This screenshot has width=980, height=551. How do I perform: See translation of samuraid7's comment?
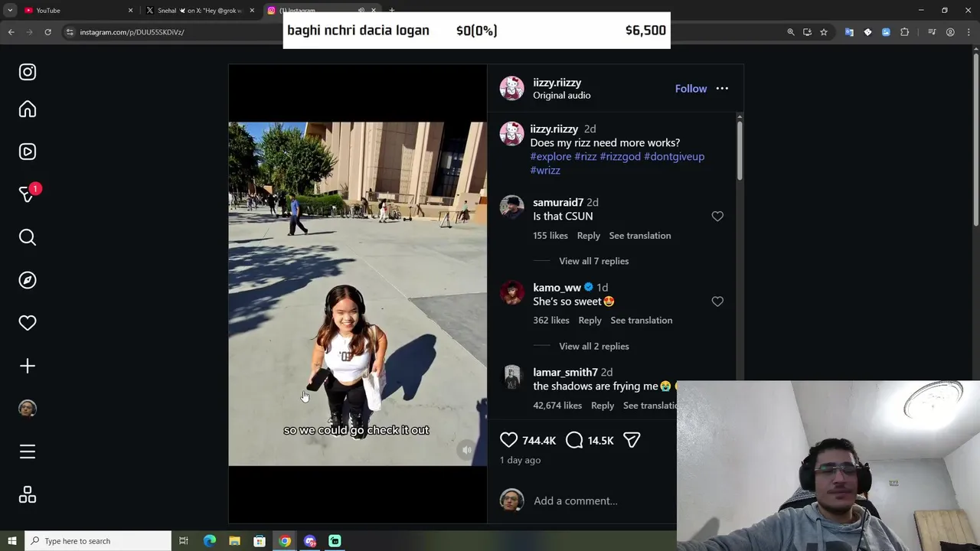tap(640, 236)
